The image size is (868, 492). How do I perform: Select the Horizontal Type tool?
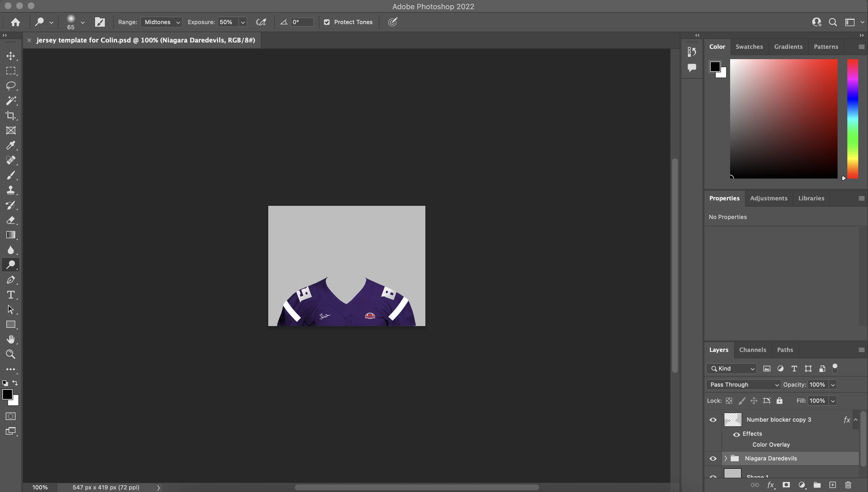(10, 295)
